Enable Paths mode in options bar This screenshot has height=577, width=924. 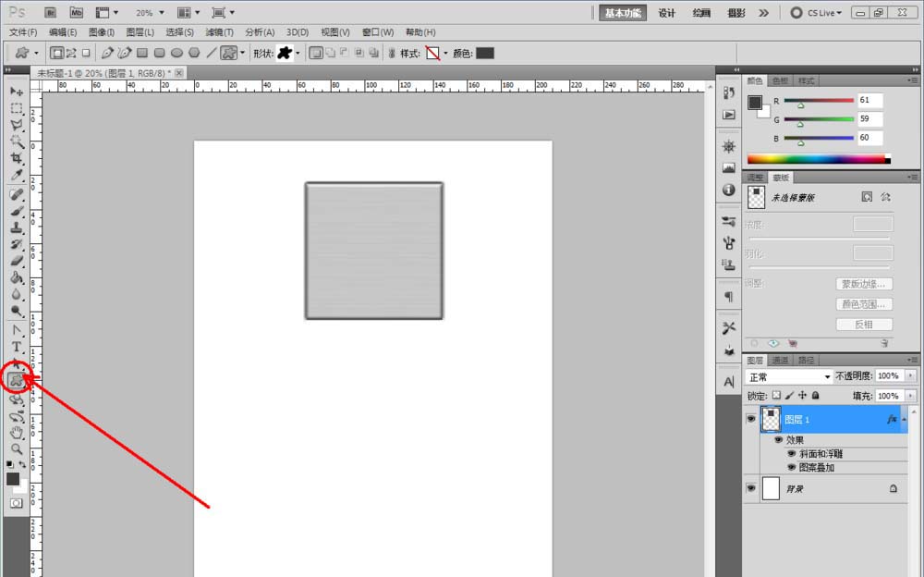tap(71, 53)
